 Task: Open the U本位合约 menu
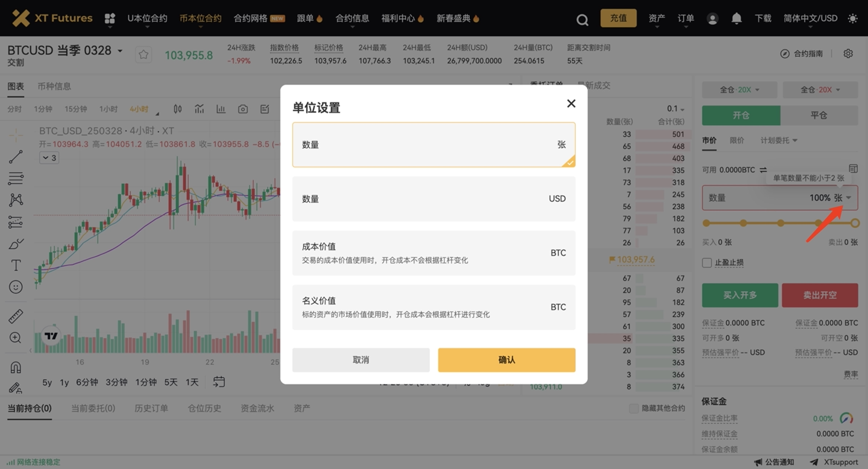click(x=147, y=19)
